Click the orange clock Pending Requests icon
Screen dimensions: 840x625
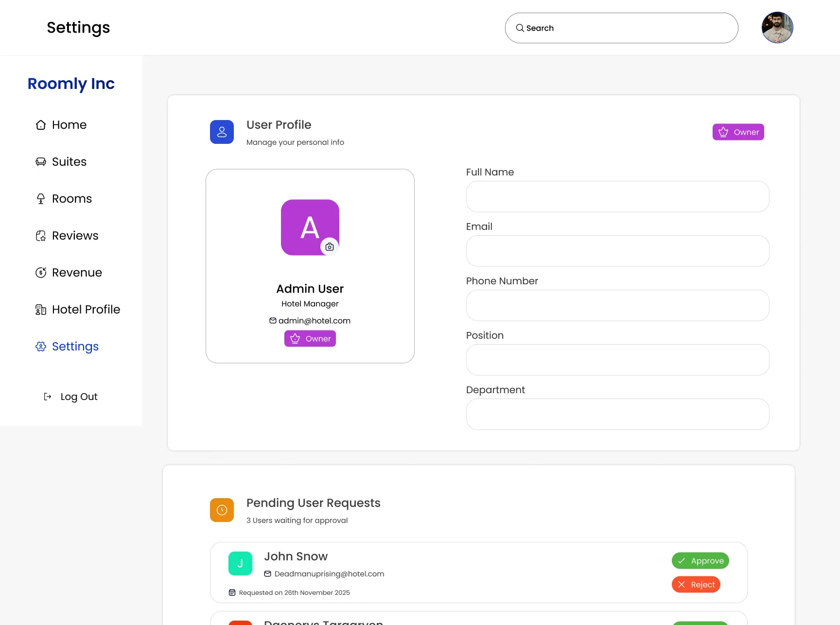pyautogui.click(x=222, y=510)
